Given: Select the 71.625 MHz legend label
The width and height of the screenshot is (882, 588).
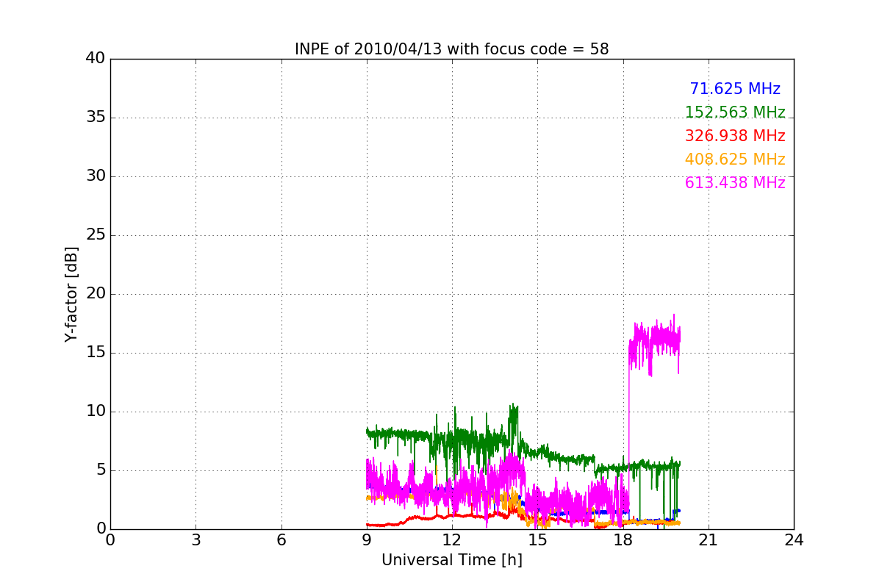Looking at the screenshot, I should click(735, 89).
